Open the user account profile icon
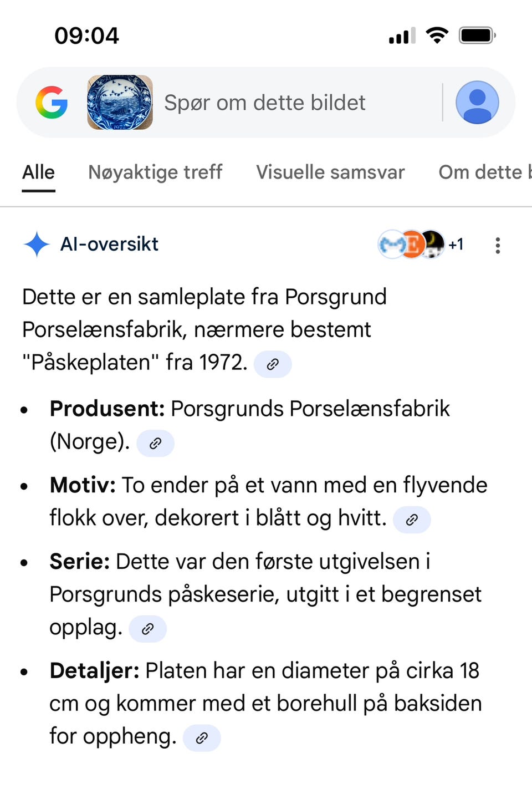This screenshot has width=532, height=799. [x=477, y=102]
